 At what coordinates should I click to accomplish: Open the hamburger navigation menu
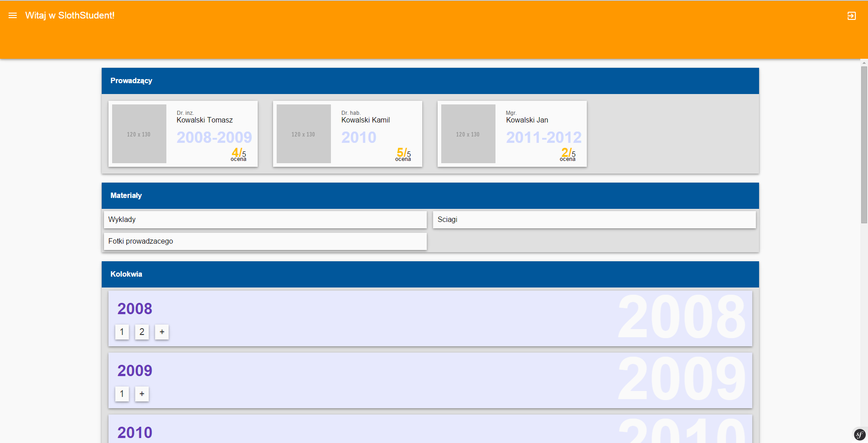point(13,15)
